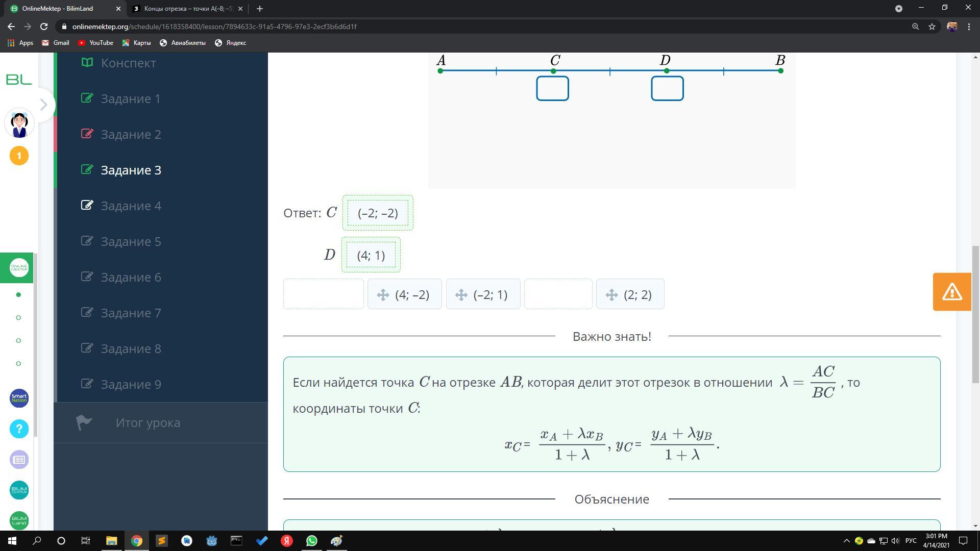Open Итог урока summary link
The image size is (980, 551).
coord(148,422)
